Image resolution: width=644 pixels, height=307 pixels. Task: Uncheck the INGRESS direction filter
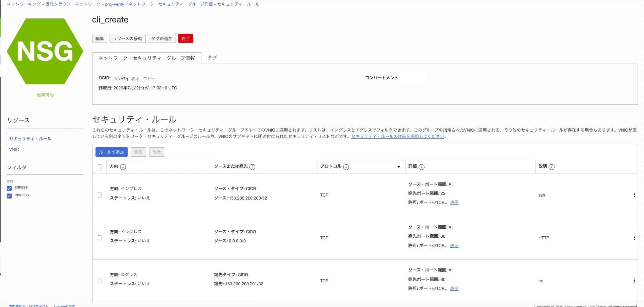[x=9, y=196]
